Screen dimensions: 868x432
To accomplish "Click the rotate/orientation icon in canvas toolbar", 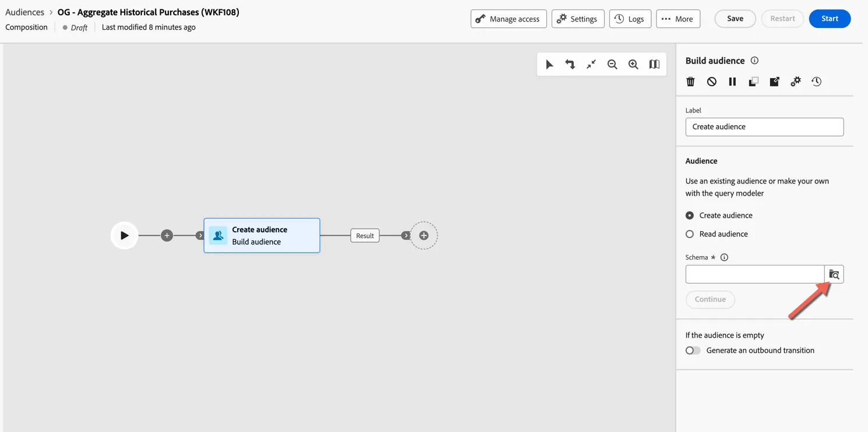I will pyautogui.click(x=570, y=65).
